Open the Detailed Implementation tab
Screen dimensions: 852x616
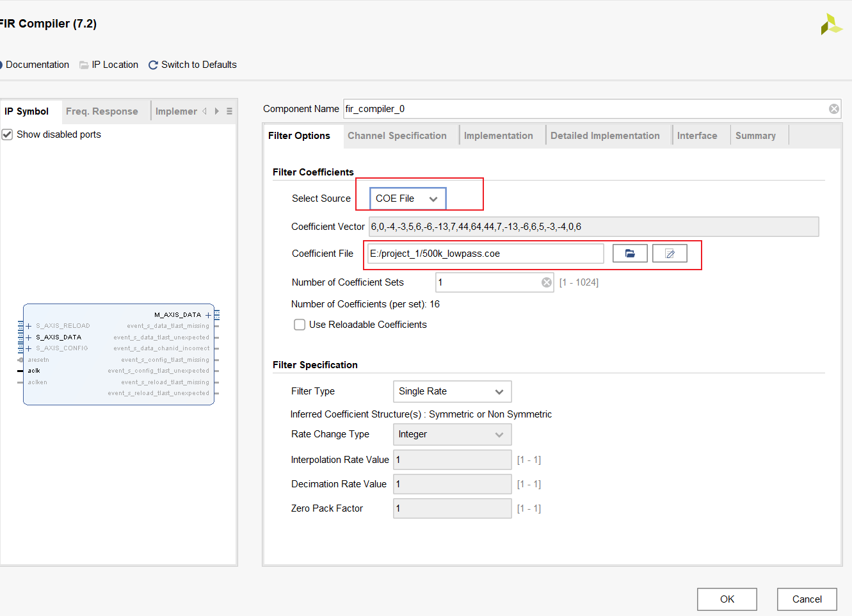click(x=605, y=136)
